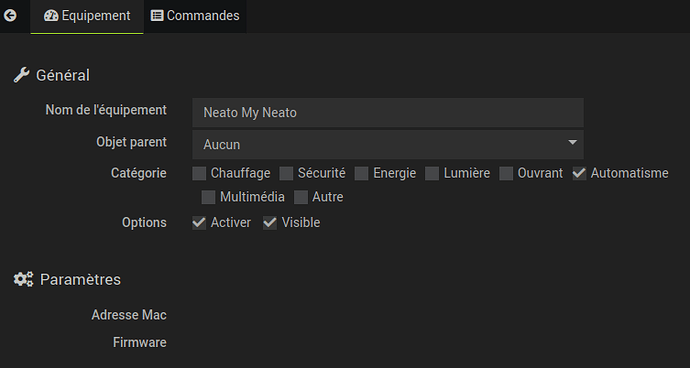Image resolution: width=690 pixels, height=368 pixels.
Task: Click the Général wrench icon
Action: tap(22, 75)
